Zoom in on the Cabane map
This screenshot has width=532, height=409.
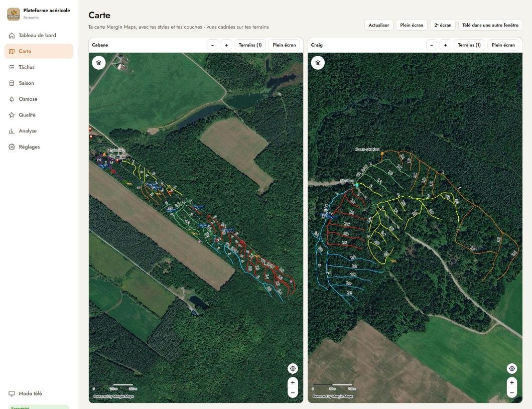click(x=293, y=382)
